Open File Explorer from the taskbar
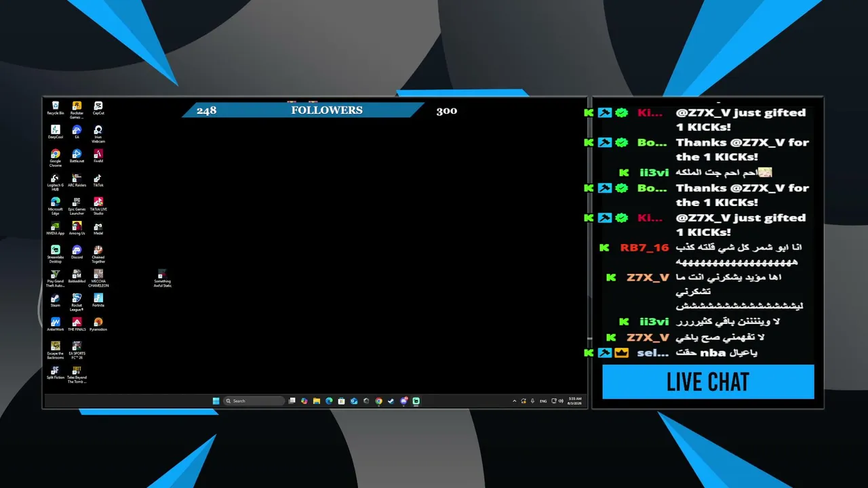Screen dimensions: 868x488 coord(317,401)
